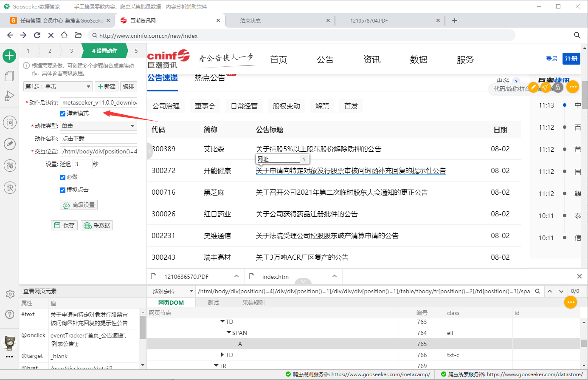Close the downloads bar with X
The image size is (588, 380).
(580, 276)
